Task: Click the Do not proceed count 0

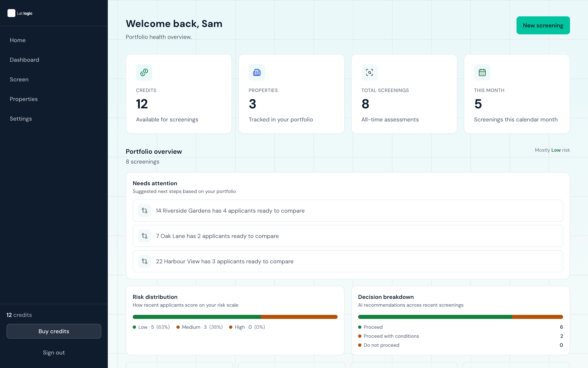Action: (x=561, y=345)
